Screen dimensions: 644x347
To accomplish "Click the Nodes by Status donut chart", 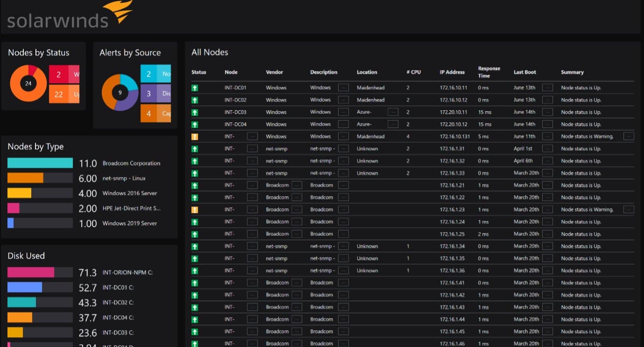I will [28, 84].
